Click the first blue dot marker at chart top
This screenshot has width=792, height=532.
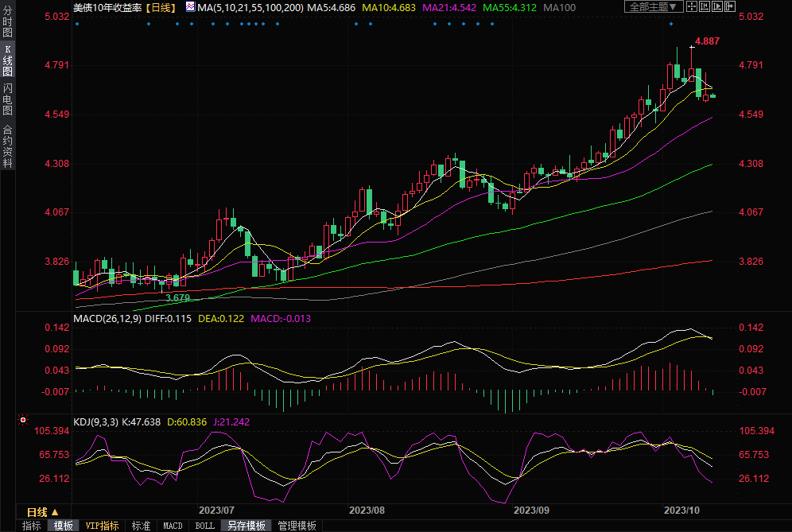click(x=77, y=24)
